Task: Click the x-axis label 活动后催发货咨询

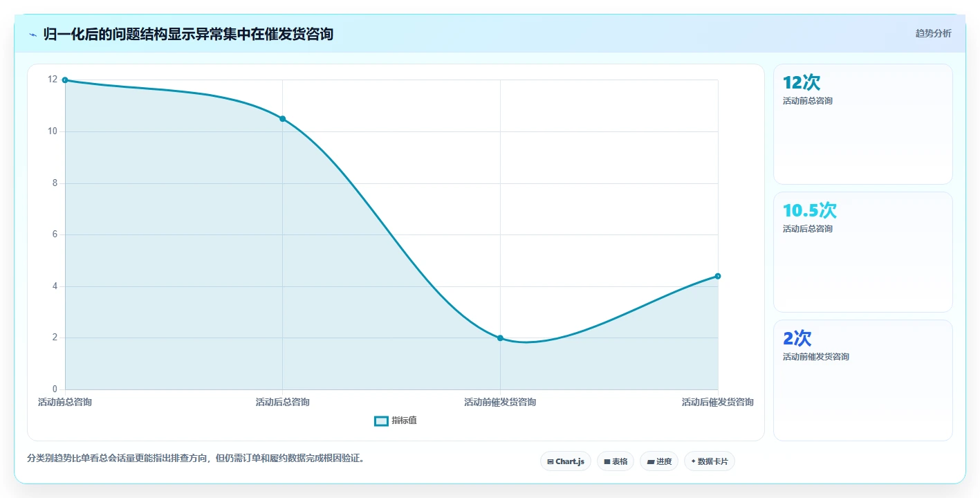Action: point(718,402)
